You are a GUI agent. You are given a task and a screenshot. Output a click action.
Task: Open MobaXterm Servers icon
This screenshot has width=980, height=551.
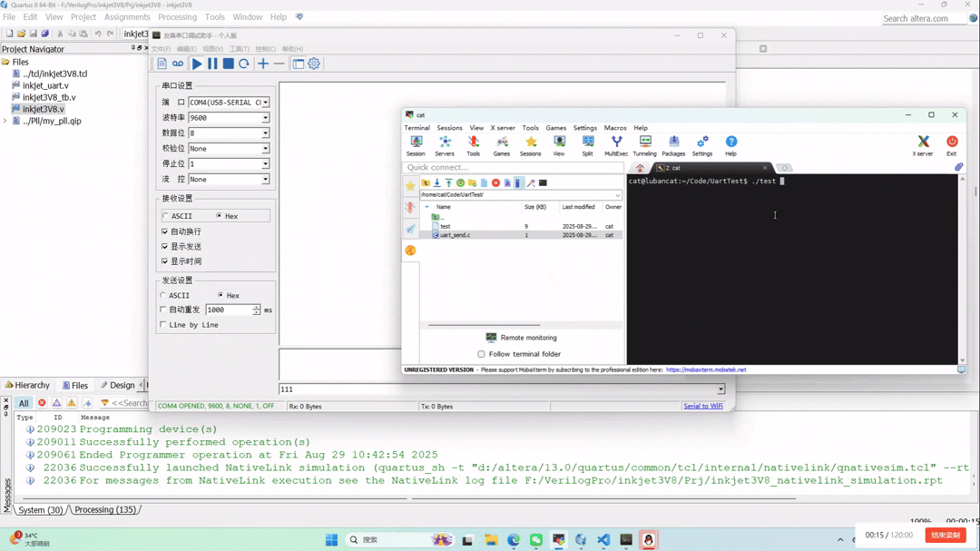(445, 146)
